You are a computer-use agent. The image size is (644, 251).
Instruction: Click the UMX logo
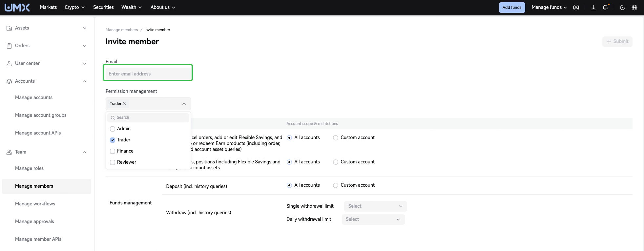(x=17, y=7)
